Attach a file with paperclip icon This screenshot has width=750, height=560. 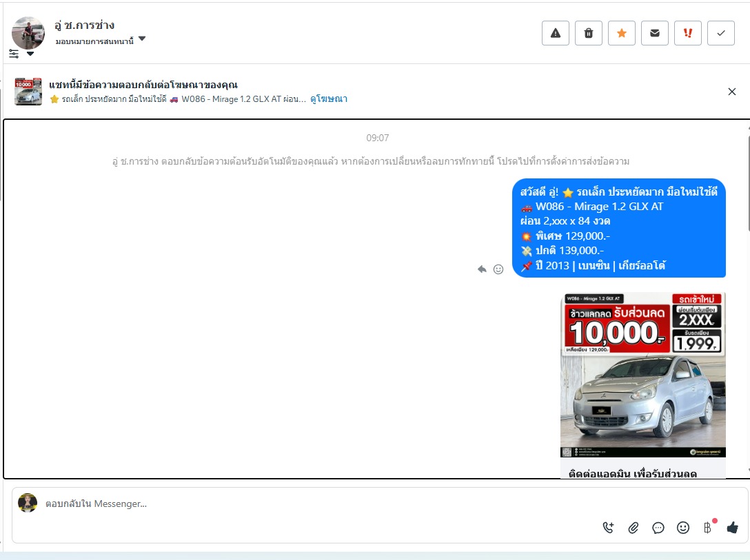[x=634, y=528]
